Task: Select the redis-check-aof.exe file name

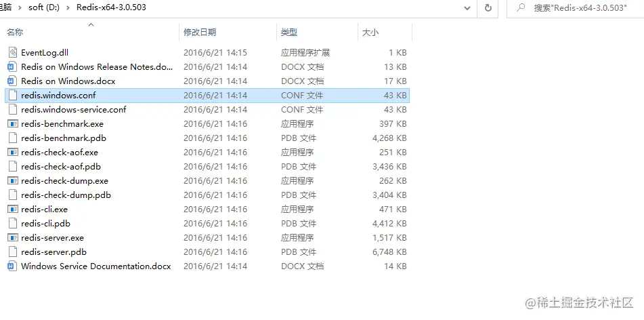Action: click(x=60, y=152)
